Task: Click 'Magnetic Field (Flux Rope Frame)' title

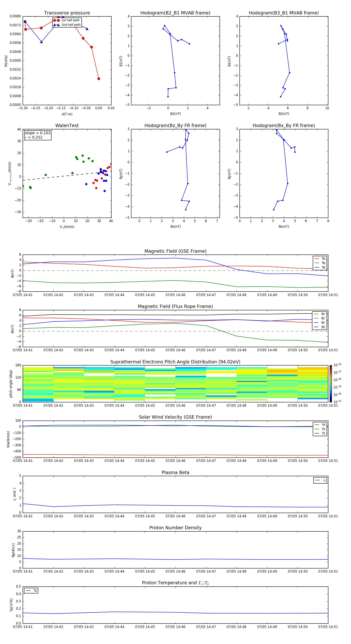Action: click(x=175, y=307)
